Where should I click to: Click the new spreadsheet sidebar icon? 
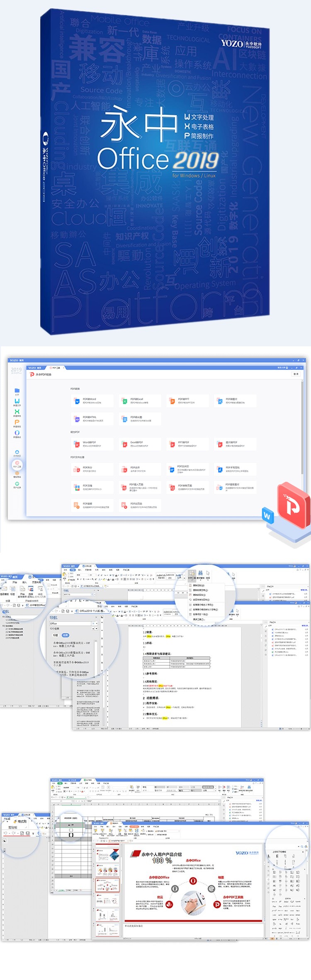click(x=17, y=412)
